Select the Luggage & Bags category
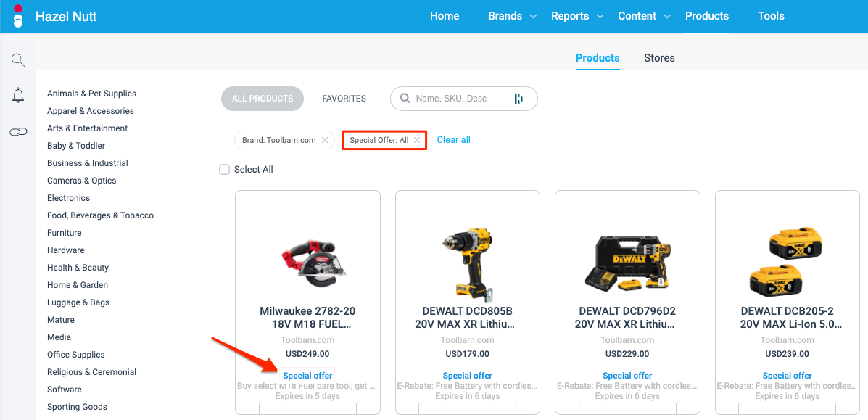Viewport: 868px width, 420px height. 78,302
